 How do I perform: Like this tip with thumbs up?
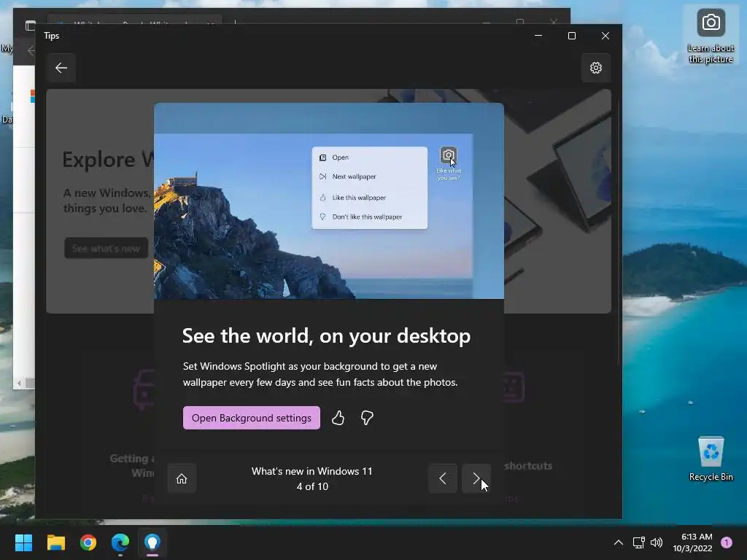(338, 418)
